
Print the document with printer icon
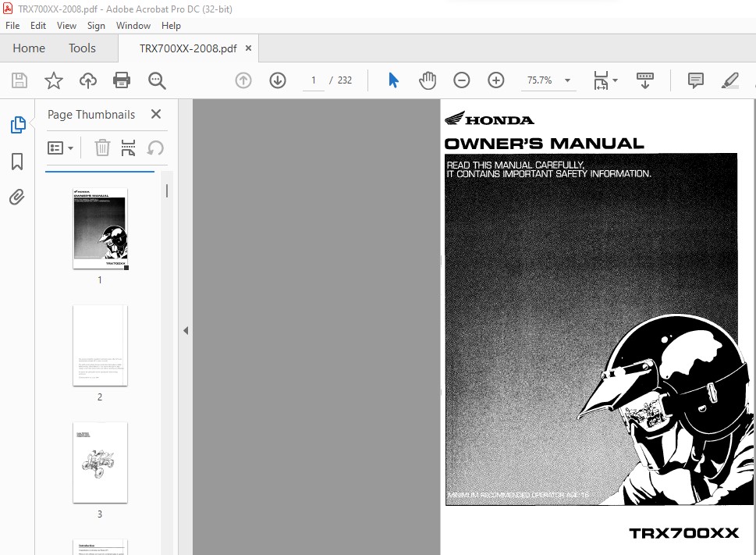[122, 80]
